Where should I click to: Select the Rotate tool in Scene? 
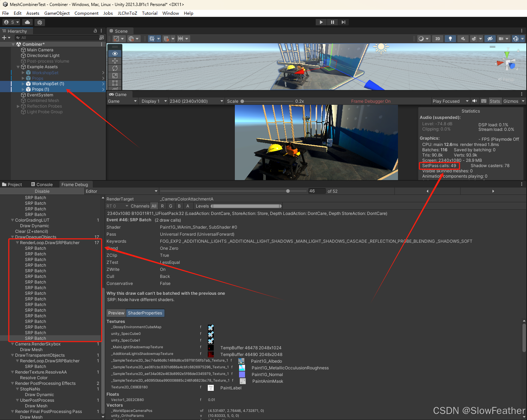coord(115,68)
